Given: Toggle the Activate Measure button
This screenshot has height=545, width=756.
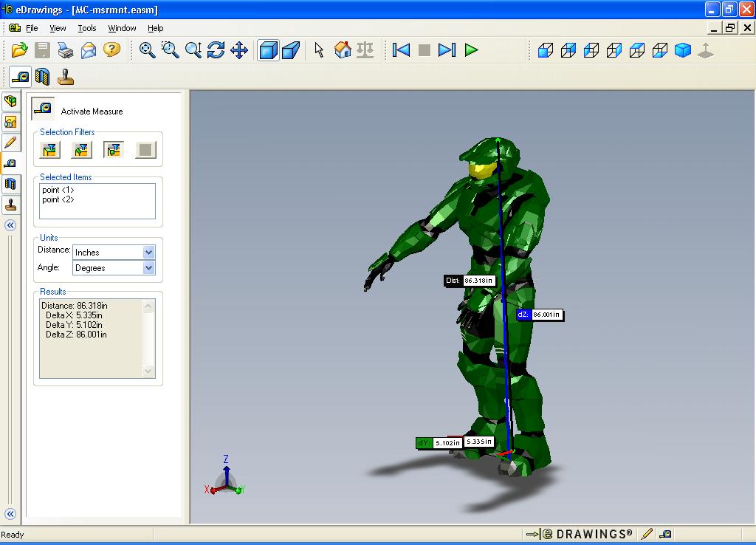Looking at the screenshot, I should (43, 110).
